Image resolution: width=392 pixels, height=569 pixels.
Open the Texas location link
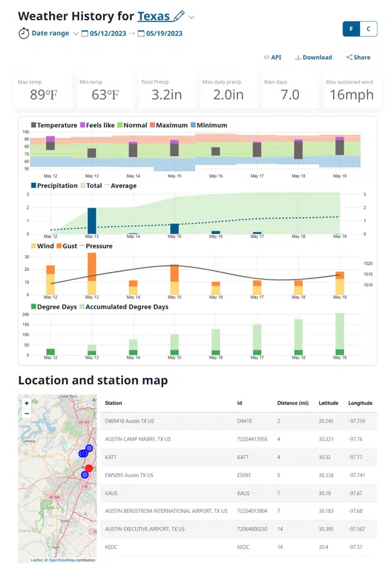click(x=153, y=16)
